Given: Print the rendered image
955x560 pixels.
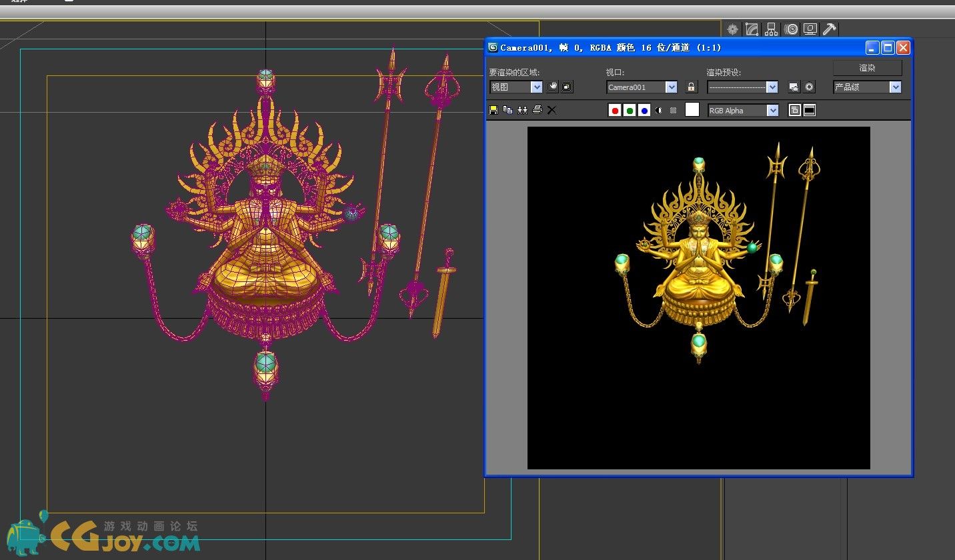Looking at the screenshot, I should point(537,110).
